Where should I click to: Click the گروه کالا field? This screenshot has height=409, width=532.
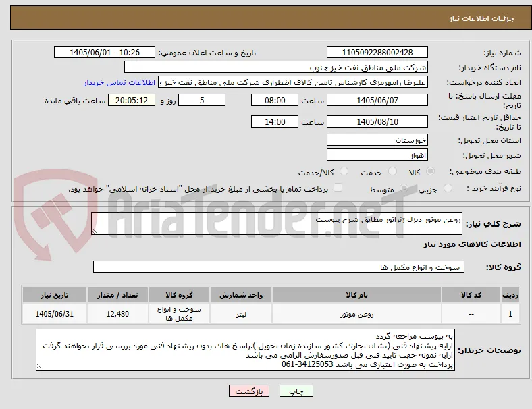pos(279,267)
